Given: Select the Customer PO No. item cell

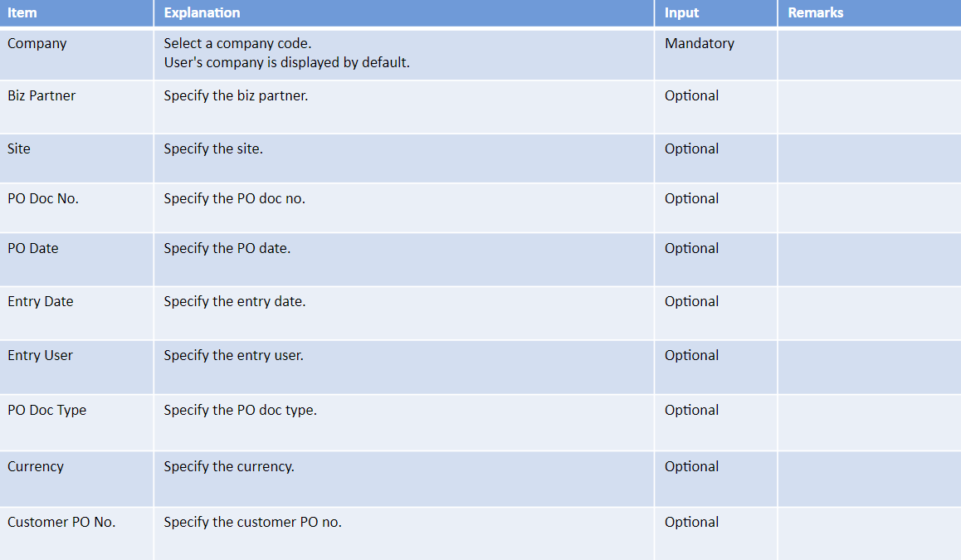Looking at the screenshot, I should click(76, 533).
